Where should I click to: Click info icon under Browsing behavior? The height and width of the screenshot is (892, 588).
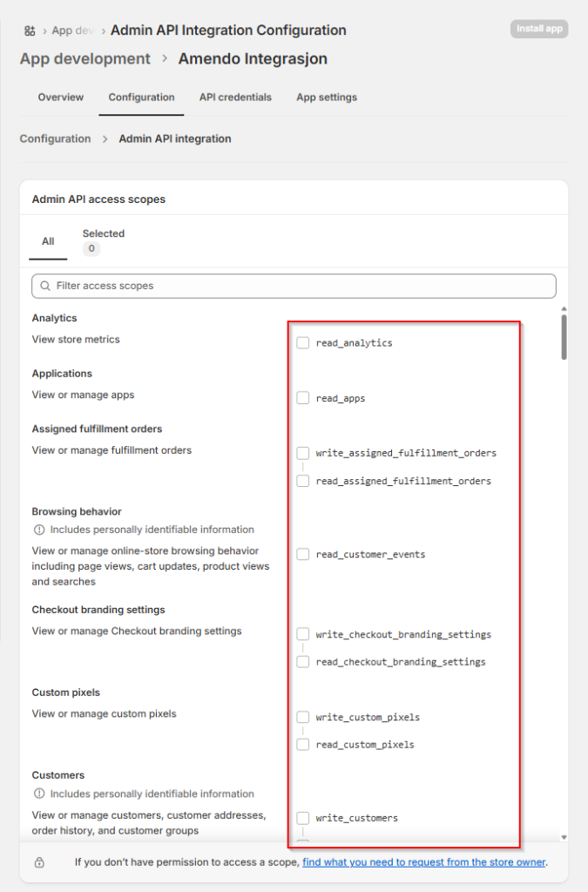(38, 530)
